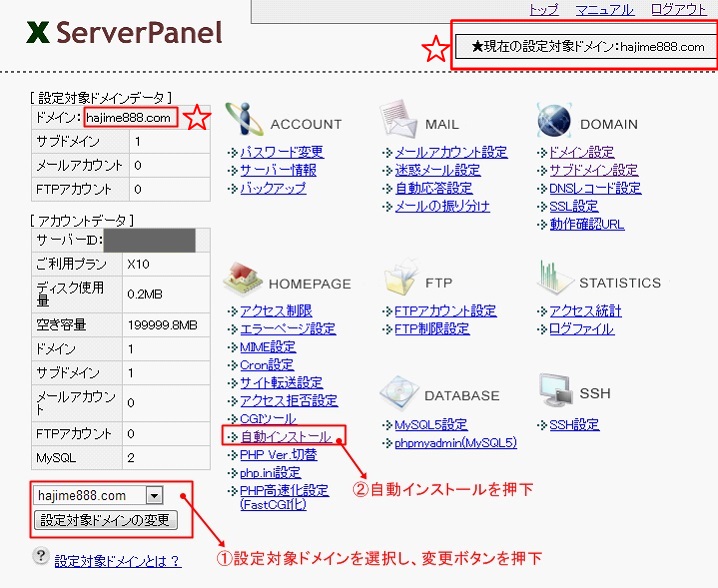Open the domain selection dropdown arrow
Screen dimensions: 718x588
click(154, 495)
